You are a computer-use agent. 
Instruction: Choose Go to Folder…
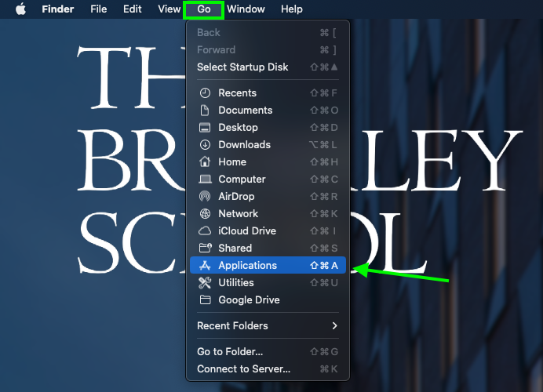pyautogui.click(x=268, y=351)
